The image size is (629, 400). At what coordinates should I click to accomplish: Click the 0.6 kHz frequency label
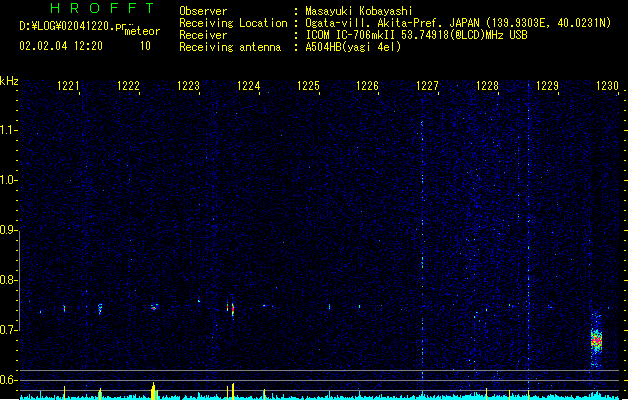[x=8, y=380]
